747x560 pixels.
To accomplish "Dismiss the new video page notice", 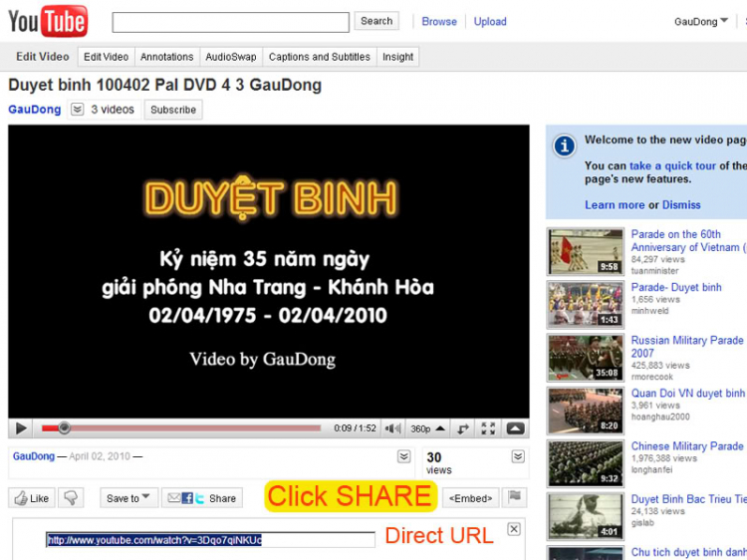I will (681, 205).
